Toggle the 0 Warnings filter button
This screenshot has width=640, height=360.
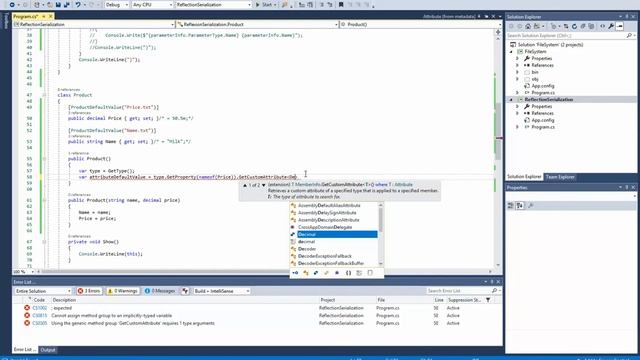[x=122, y=291]
